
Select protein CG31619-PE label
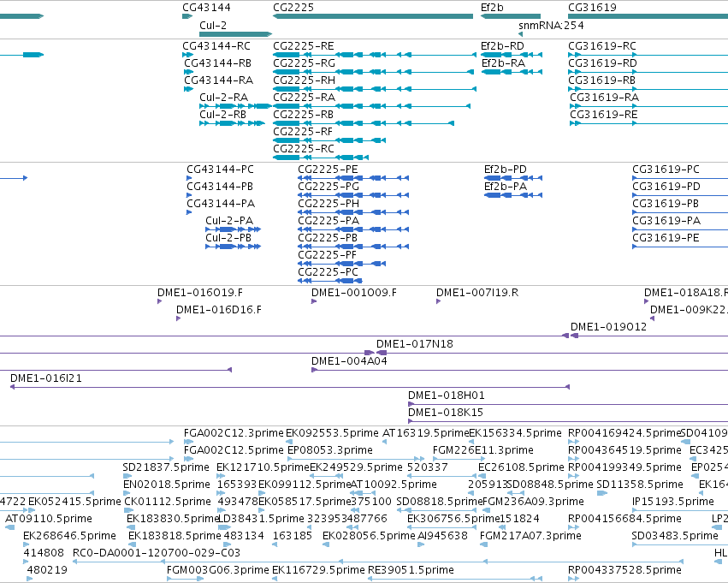[x=666, y=238]
